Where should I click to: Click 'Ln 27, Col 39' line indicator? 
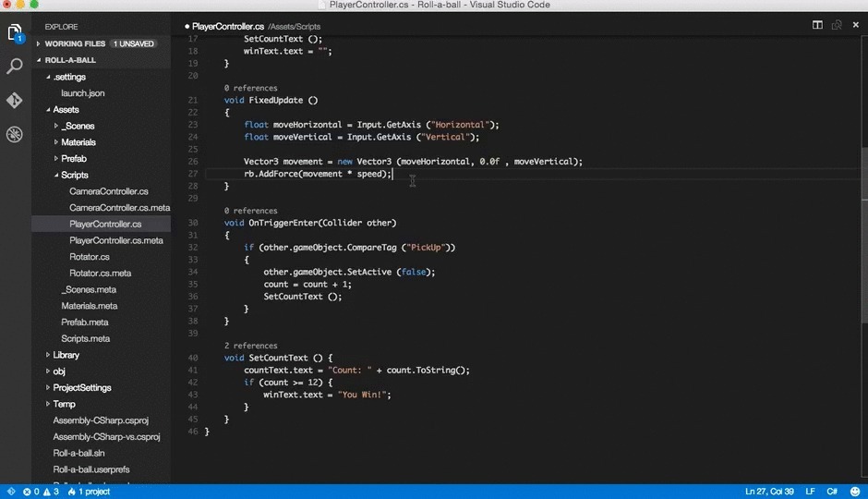point(770,492)
